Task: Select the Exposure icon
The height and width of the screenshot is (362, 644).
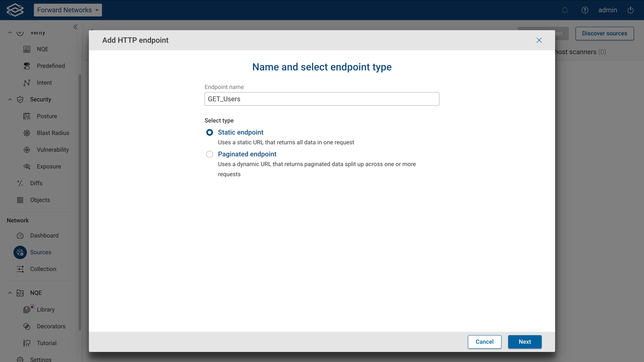Action: point(27,166)
